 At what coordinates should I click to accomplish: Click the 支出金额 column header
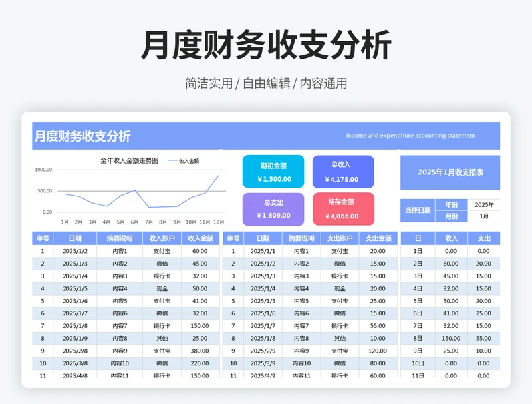[378, 238]
